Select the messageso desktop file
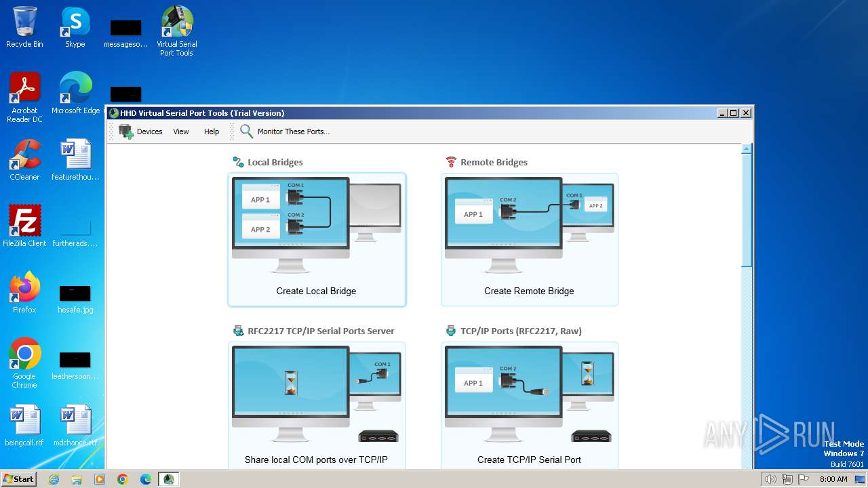The image size is (868, 488). click(125, 34)
